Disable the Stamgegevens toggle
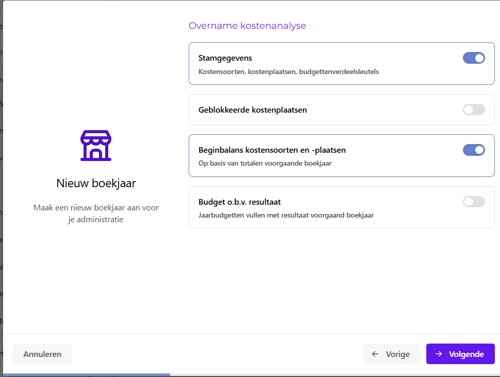 [474, 58]
